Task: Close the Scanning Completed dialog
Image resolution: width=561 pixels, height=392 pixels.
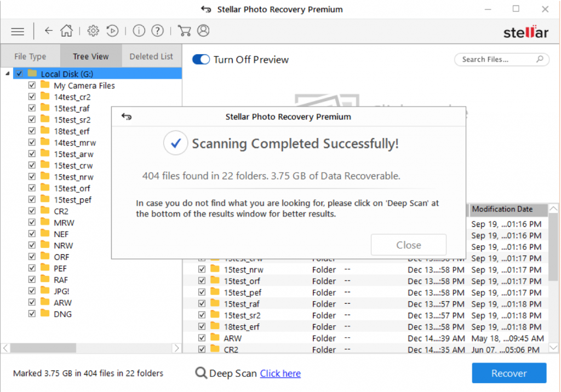Action: tap(408, 245)
